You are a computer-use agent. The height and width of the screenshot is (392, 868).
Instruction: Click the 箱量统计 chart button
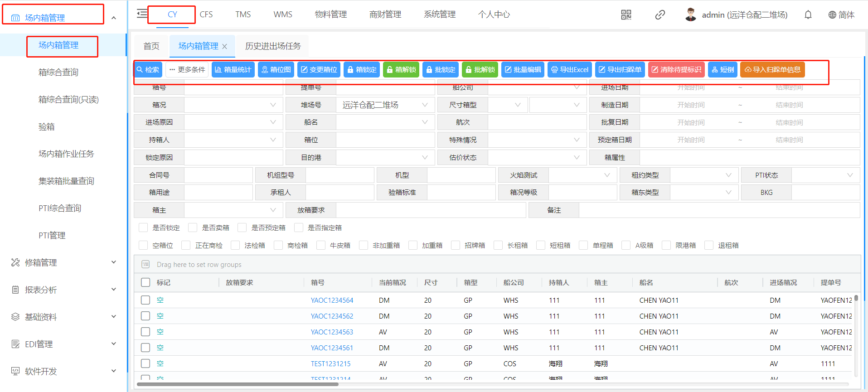233,70
